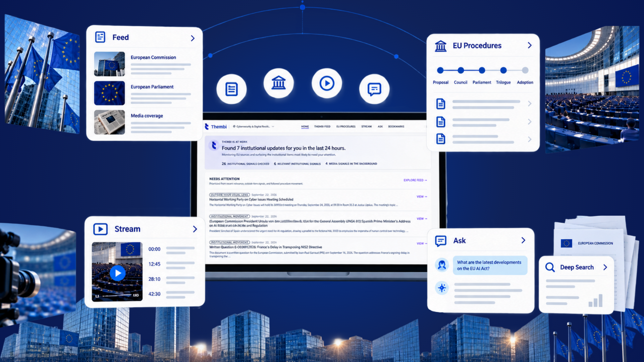Click the round chat ask icon

374,89
